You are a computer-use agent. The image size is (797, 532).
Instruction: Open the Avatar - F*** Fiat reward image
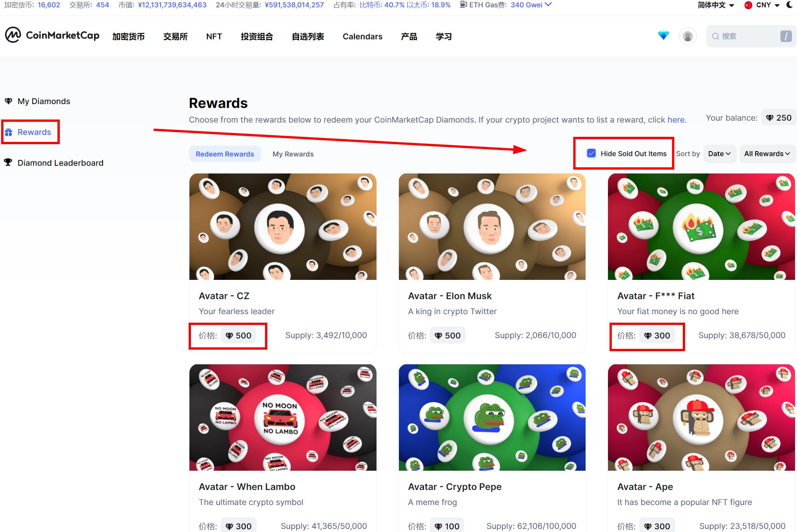(x=701, y=227)
